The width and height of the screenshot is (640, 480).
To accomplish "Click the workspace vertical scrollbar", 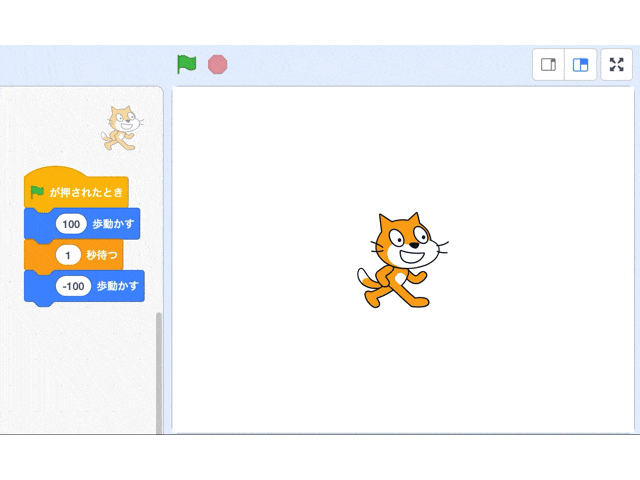I will (x=159, y=373).
